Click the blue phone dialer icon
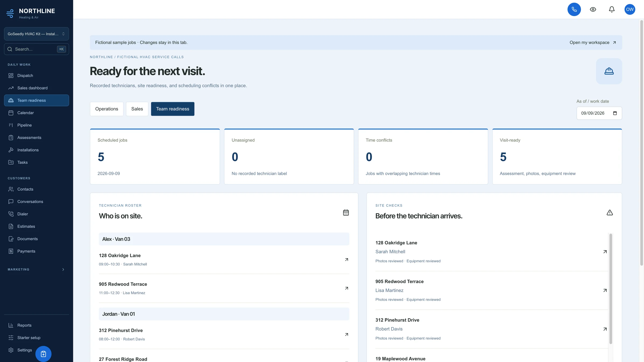This screenshot has height=362, width=644. (574, 9)
